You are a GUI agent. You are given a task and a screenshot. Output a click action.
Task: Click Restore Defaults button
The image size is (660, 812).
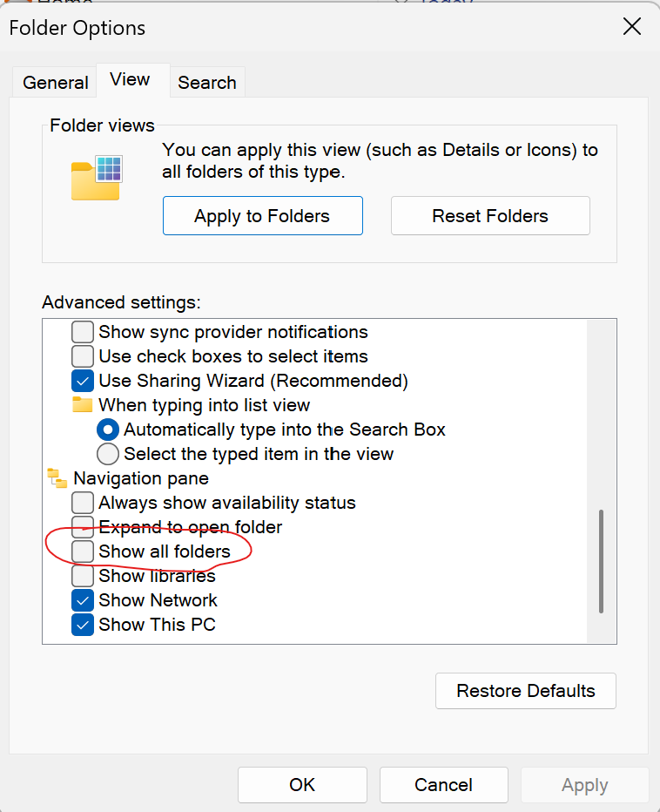click(x=526, y=691)
